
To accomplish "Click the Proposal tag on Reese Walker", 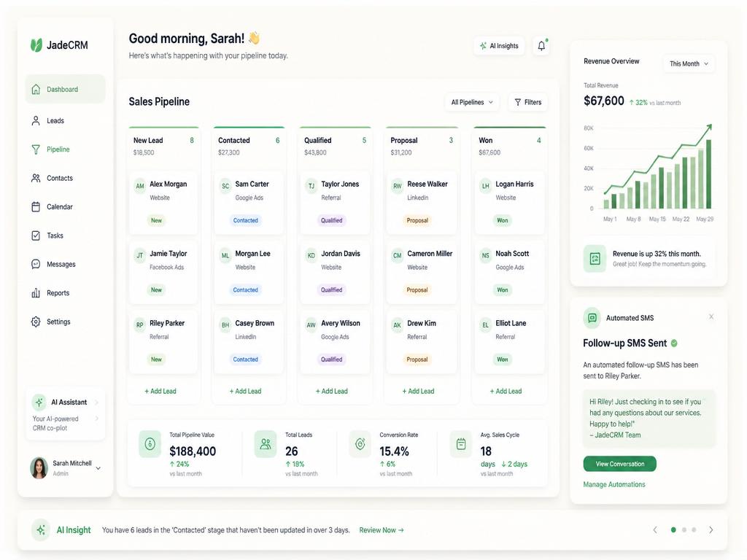I will 417,220.
